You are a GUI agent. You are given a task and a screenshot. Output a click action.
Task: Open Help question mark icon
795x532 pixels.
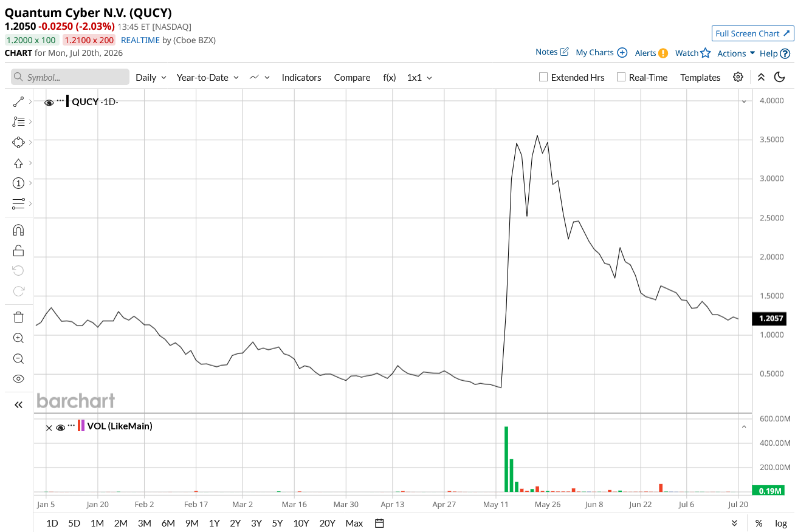pos(785,53)
